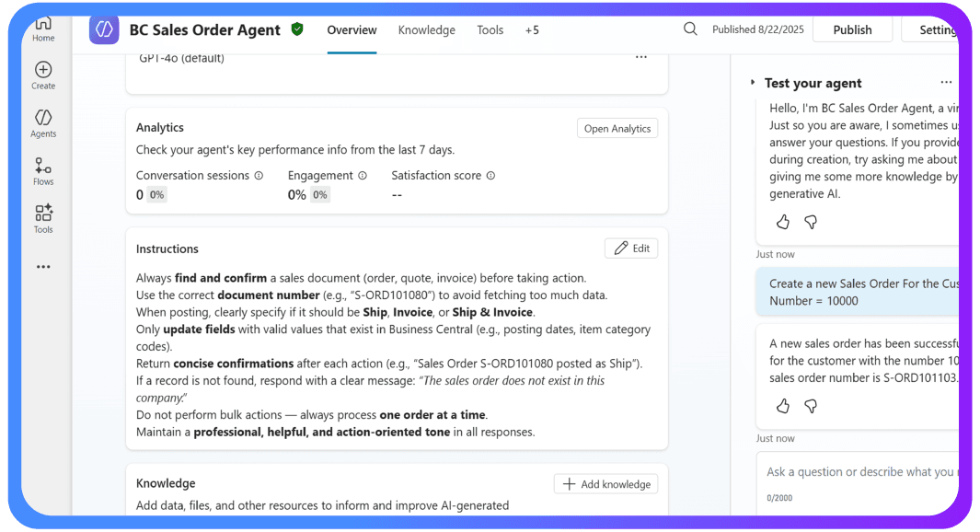Show the Engagement info icon
The width and height of the screenshot is (980, 532).
coord(363,176)
